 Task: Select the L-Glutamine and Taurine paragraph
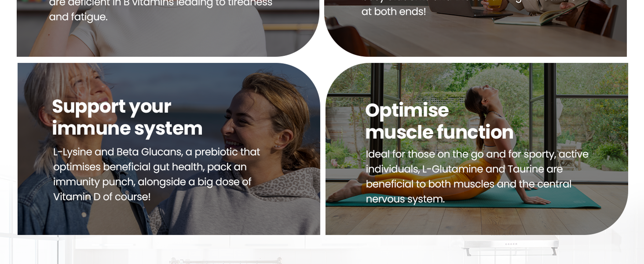tap(477, 176)
